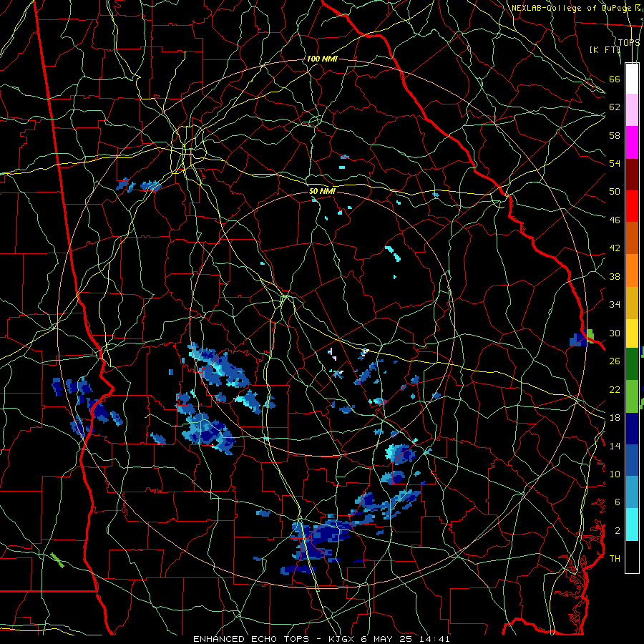This screenshot has height=644, width=644.
Task: Click the "42" legend value
Action: click(x=615, y=248)
